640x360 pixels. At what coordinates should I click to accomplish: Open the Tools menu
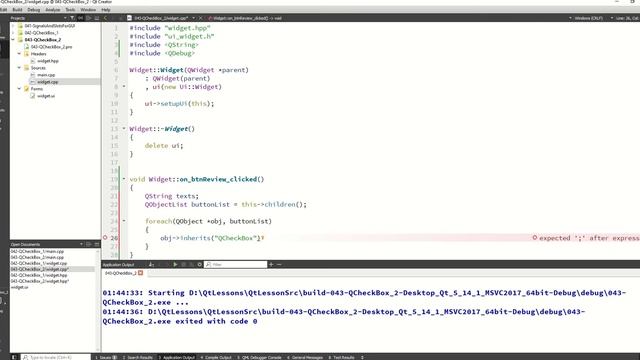70,9
